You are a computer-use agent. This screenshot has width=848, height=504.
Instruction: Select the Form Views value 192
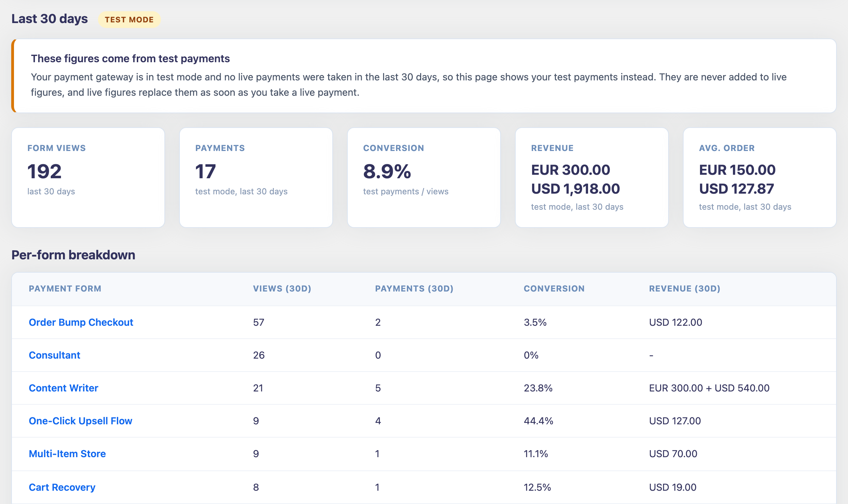pos(44,172)
